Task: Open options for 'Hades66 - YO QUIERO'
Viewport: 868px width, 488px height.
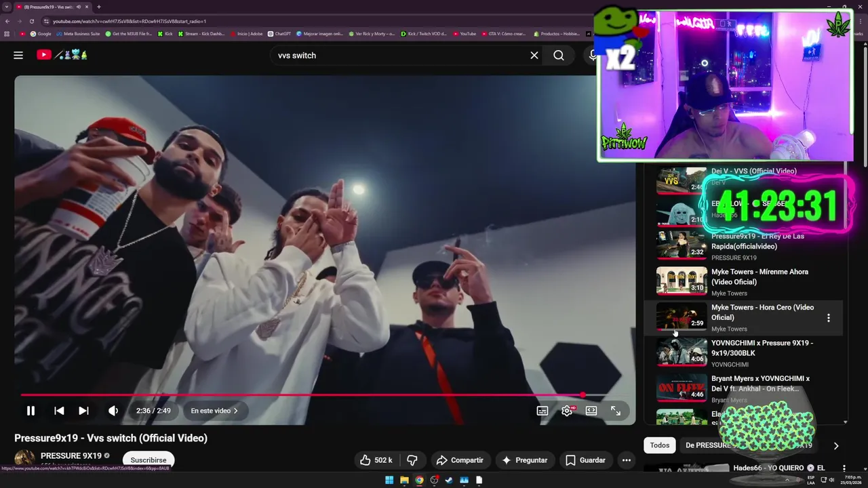Action: coord(844,468)
